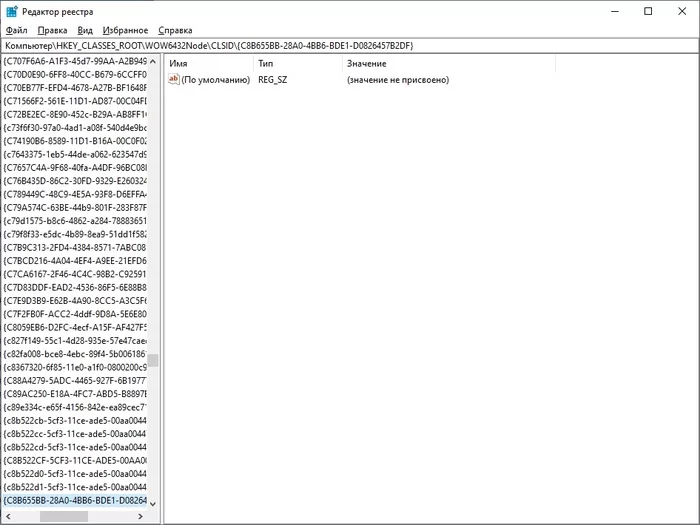700x525 pixels.
Task: Select the {c82fa008-bce8-4ebc key in tree
Action: (74, 354)
